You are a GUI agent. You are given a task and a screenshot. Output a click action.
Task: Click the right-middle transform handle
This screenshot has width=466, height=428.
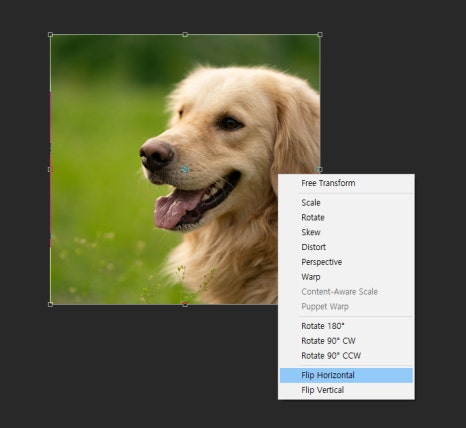(x=320, y=170)
